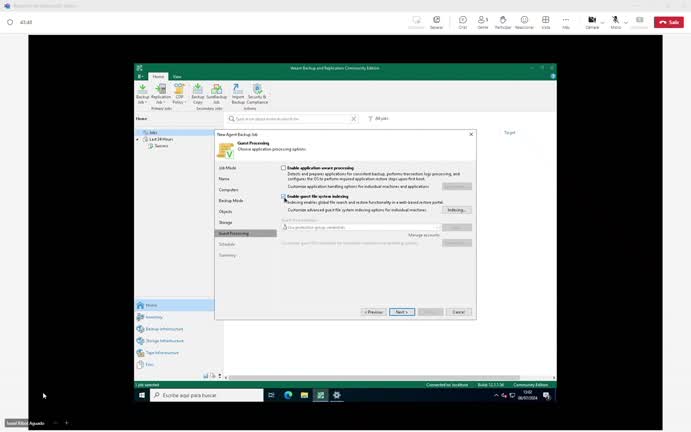Toggle the Micro mute button
This screenshot has width=691, height=432.
click(x=615, y=22)
